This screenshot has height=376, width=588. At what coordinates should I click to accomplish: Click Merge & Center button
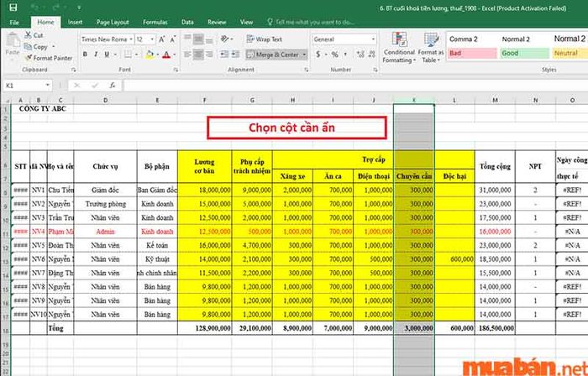point(273,55)
